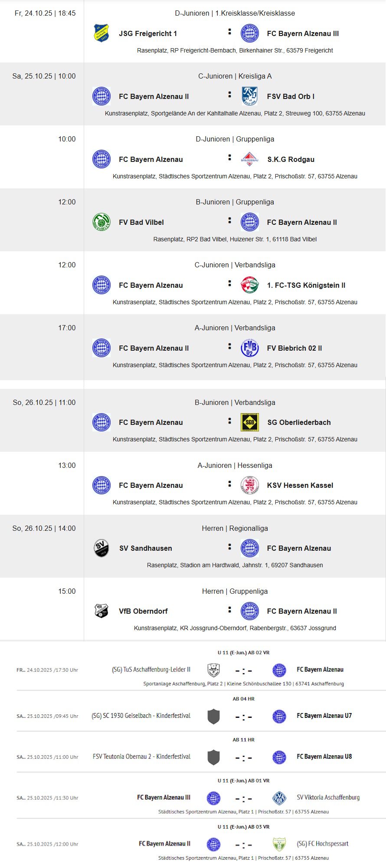Click the SV Viktoria Aschaffenburg crest
The width and height of the screenshot is (386, 868).
coord(279,798)
